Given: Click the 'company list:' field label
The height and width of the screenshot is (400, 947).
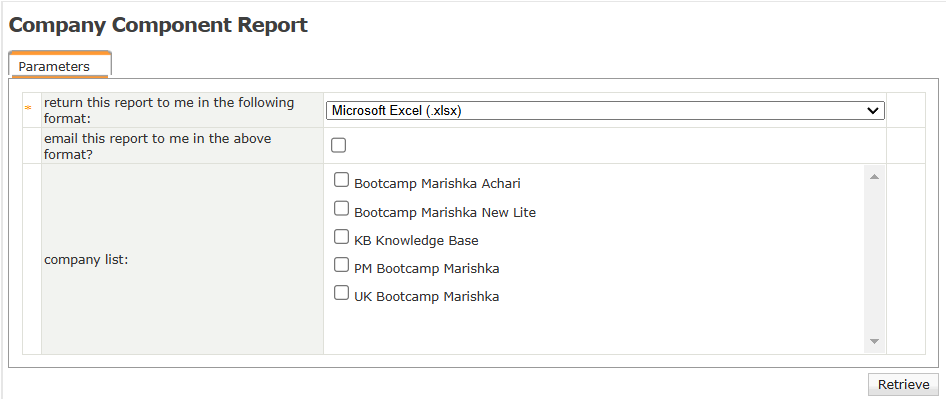Looking at the screenshot, I should (86, 259).
